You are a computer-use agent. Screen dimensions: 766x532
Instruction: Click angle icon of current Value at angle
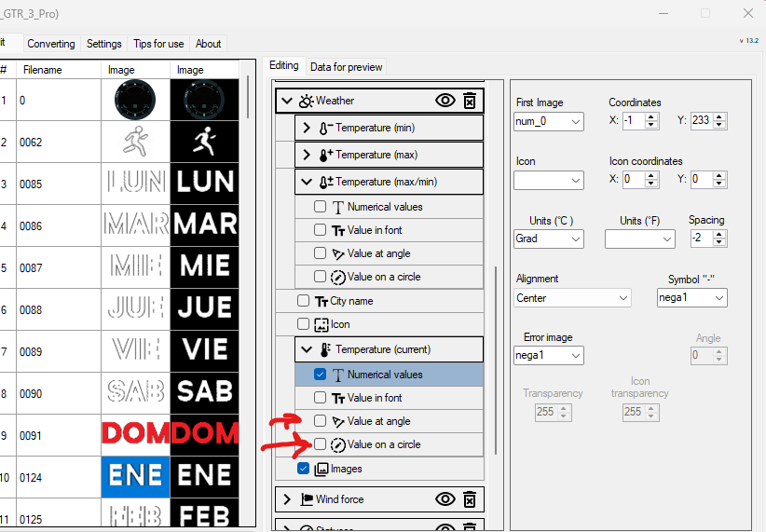click(338, 422)
